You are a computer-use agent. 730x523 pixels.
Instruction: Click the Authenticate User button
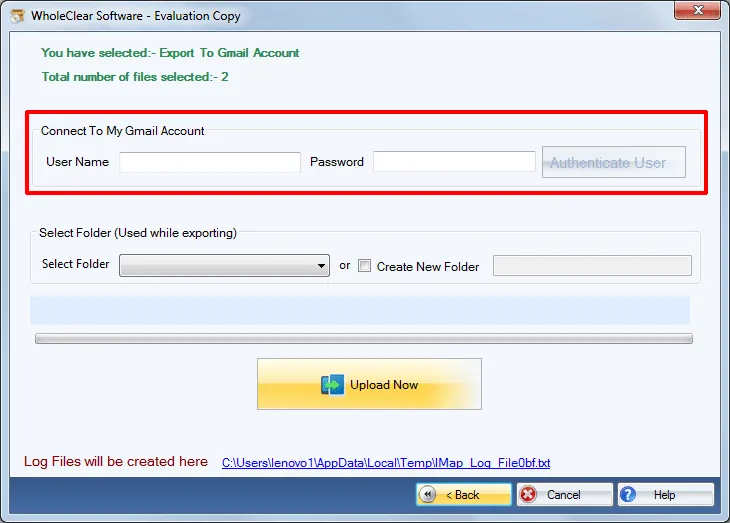point(614,162)
